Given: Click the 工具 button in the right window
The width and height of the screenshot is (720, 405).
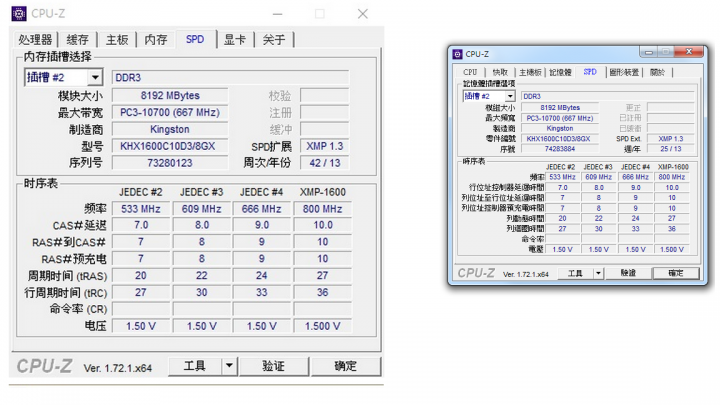Looking at the screenshot, I should coord(575,273).
